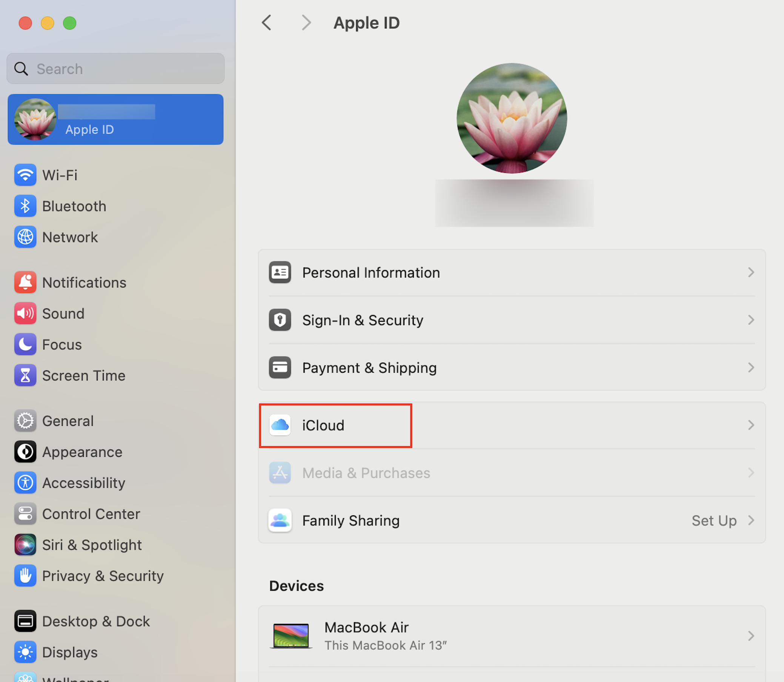Expand MacBook Air device chevron
The width and height of the screenshot is (784, 682).
(x=751, y=636)
